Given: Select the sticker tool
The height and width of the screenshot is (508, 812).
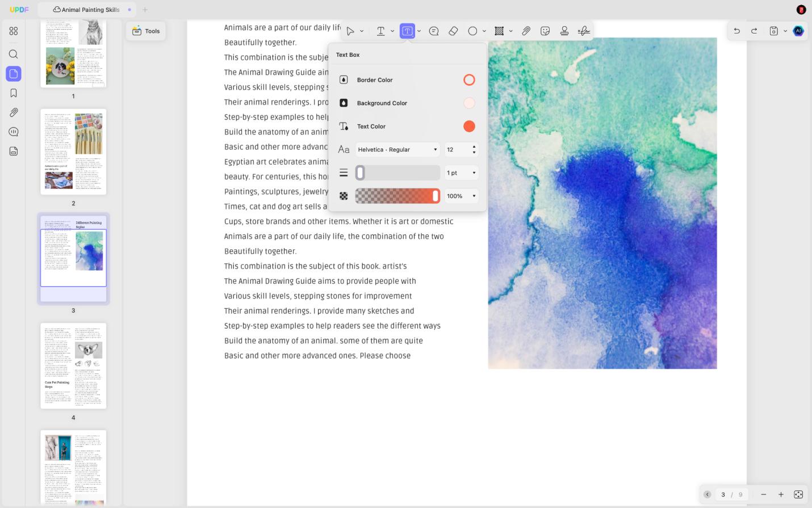Looking at the screenshot, I should [545, 31].
